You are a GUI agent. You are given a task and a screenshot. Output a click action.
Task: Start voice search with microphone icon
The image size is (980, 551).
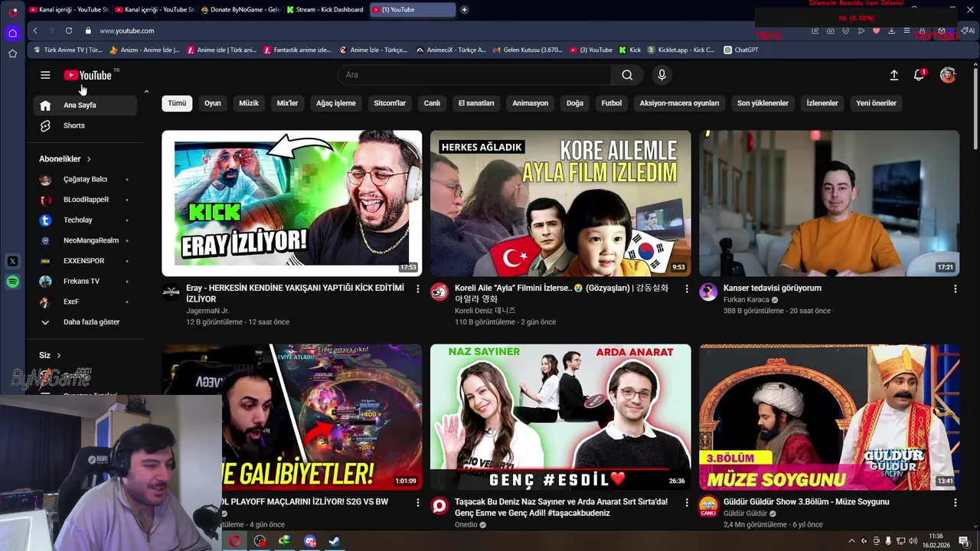click(661, 75)
